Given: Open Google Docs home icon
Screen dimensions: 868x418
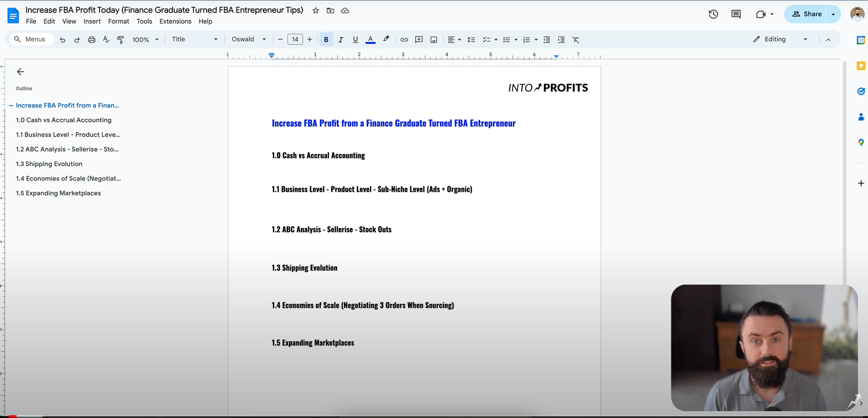Looking at the screenshot, I should pos(13,16).
